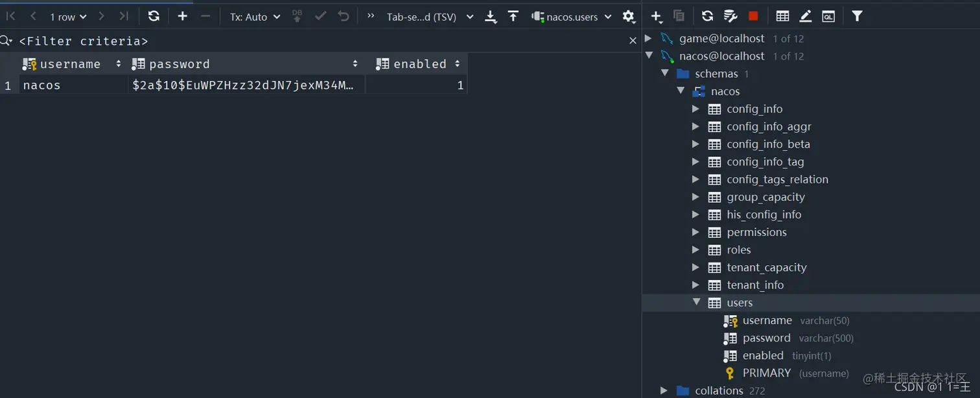Reload the table data in the grid
This screenshot has height=398, width=980.
click(x=154, y=16)
